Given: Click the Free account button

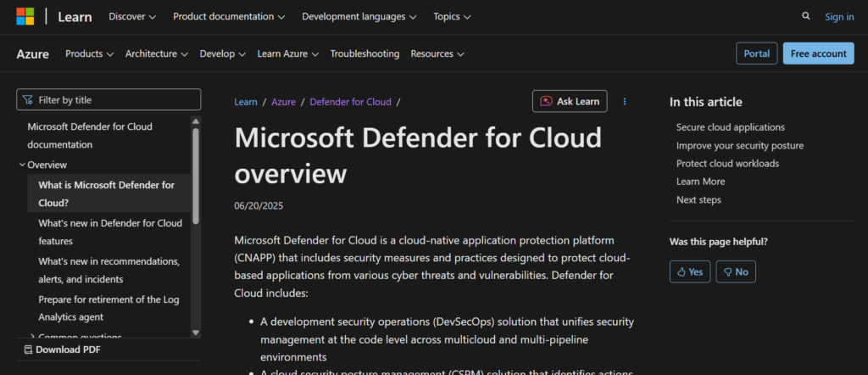Looking at the screenshot, I should (x=818, y=53).
